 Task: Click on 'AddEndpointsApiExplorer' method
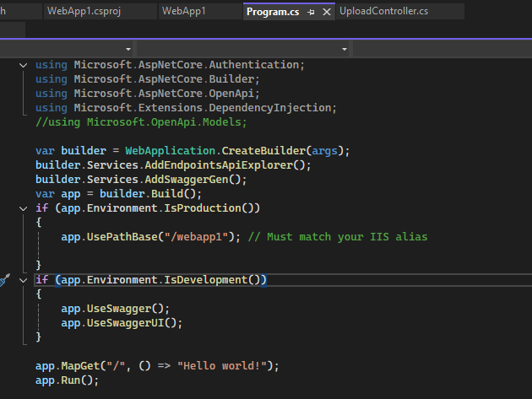(x=219, y=165)
